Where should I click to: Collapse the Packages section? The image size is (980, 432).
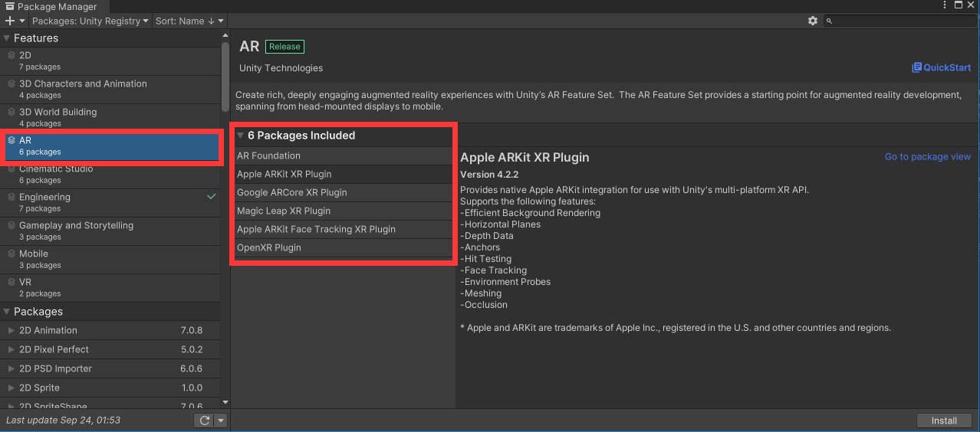pyautogui.click(x=7, y=312)
